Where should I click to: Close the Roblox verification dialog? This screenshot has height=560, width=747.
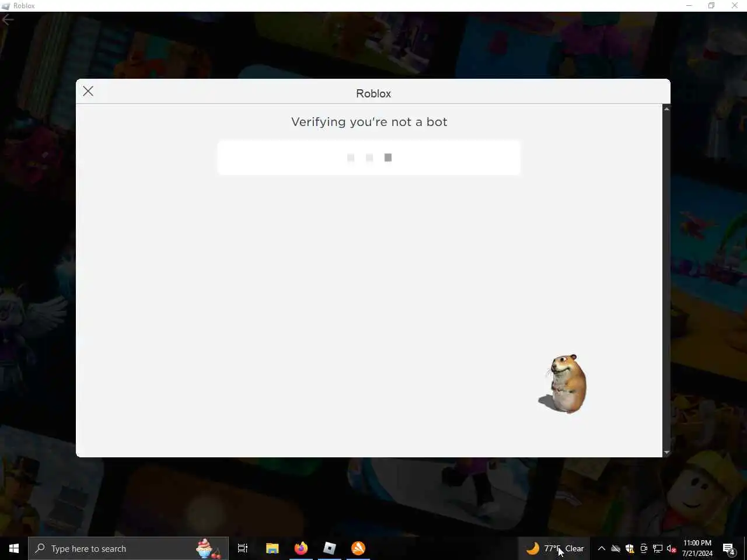coord(88,91)
